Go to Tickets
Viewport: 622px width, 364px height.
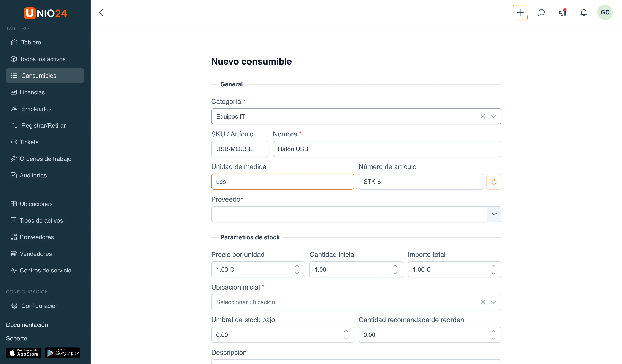(x=45, y=142)
